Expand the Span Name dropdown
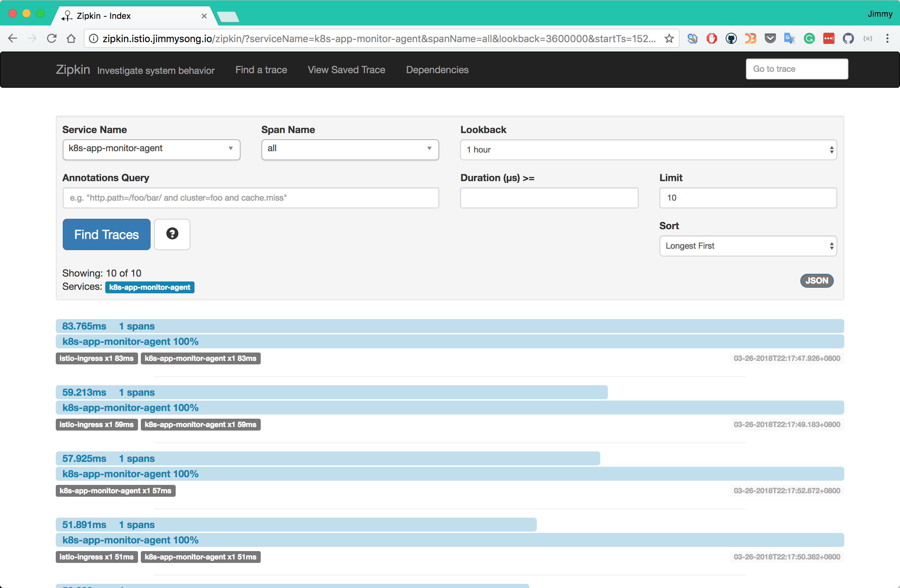900x588 pixels. (429, 148)
